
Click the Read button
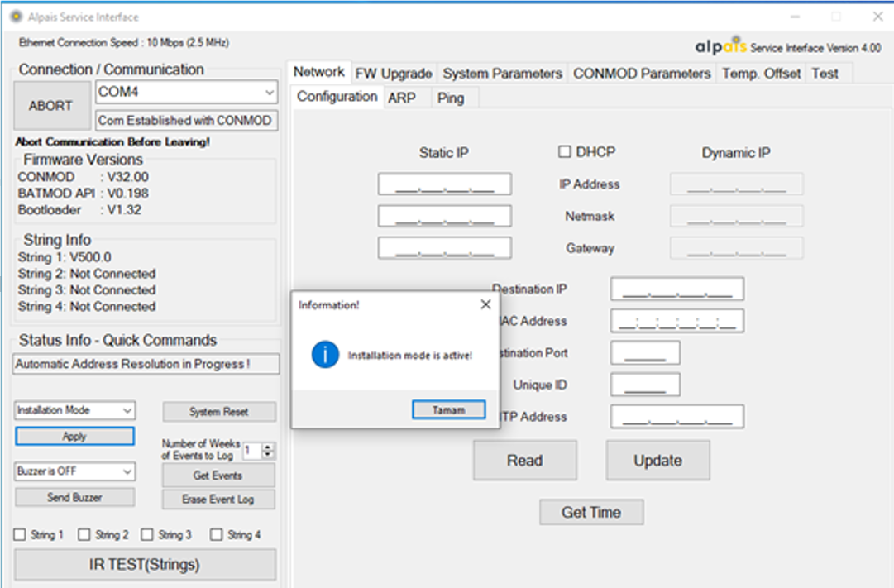[524, 461]
